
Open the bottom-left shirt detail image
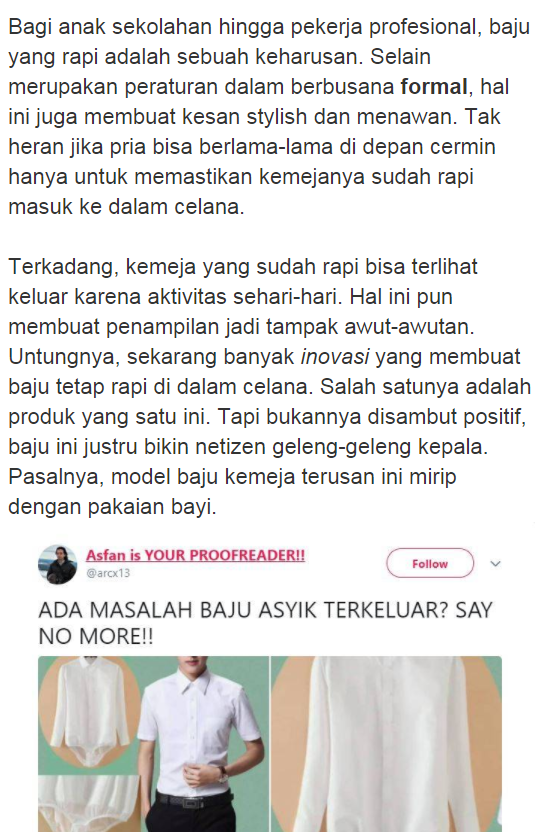point(88,804)
